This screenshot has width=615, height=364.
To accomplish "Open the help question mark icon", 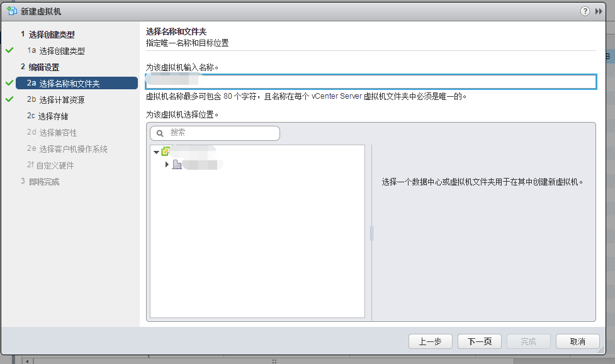I will (585, 11).
